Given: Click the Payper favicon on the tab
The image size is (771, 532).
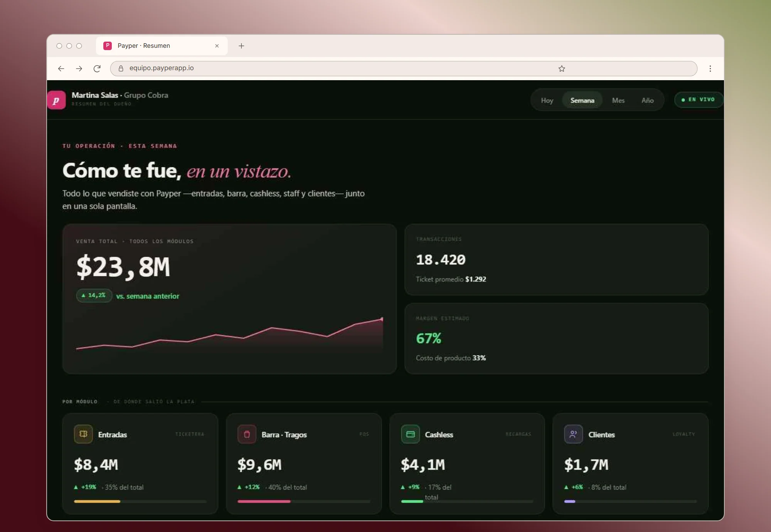Looking at the screenshot, I should (108, 45).
